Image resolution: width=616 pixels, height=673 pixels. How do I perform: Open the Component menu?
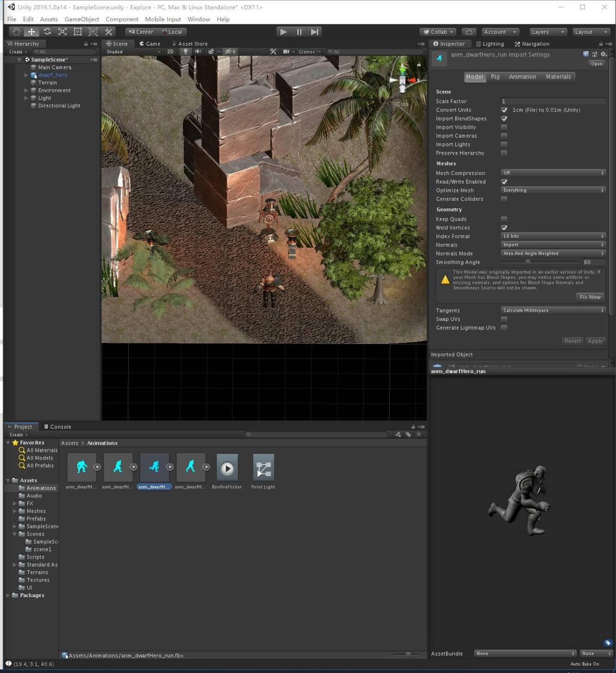pos(122,19)
